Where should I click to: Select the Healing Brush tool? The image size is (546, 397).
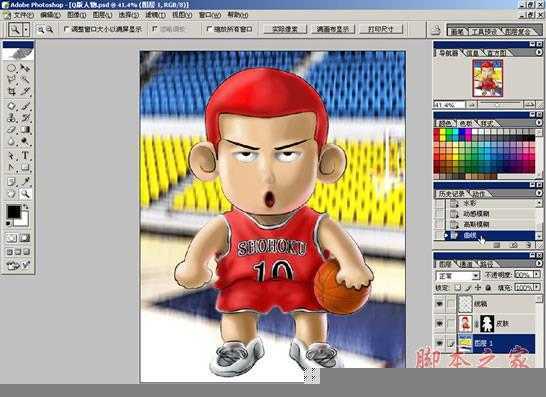[11, 106]
